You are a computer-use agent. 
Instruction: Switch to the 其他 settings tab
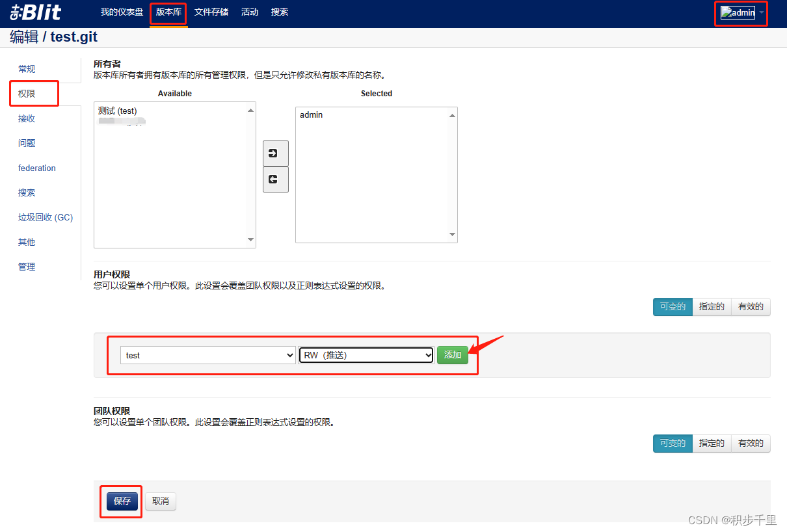[27, 242]
